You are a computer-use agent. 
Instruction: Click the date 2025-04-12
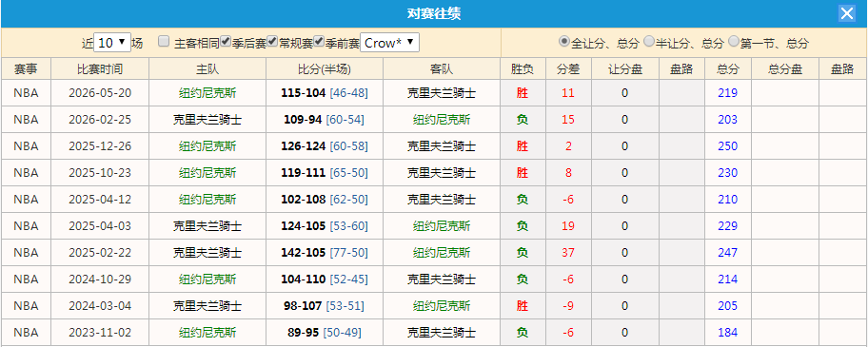(x=100, y=199)
